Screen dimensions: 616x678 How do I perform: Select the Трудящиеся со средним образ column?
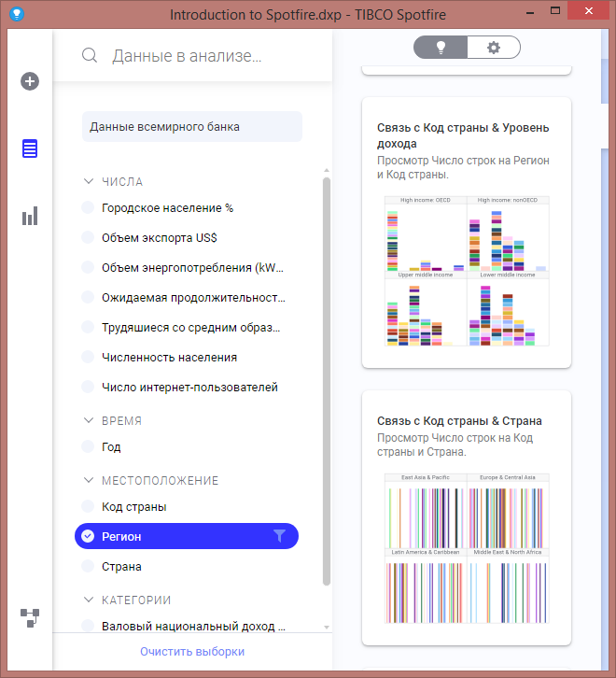[187, 327]
